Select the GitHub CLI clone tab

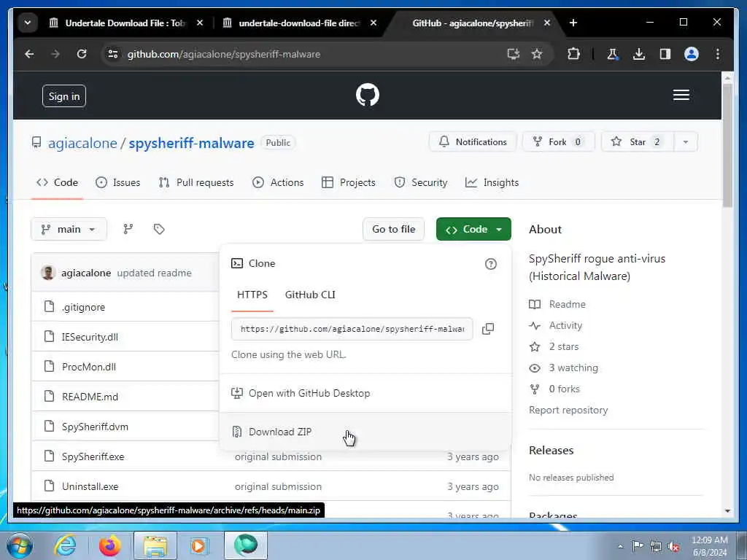click(x=310, y=295)
